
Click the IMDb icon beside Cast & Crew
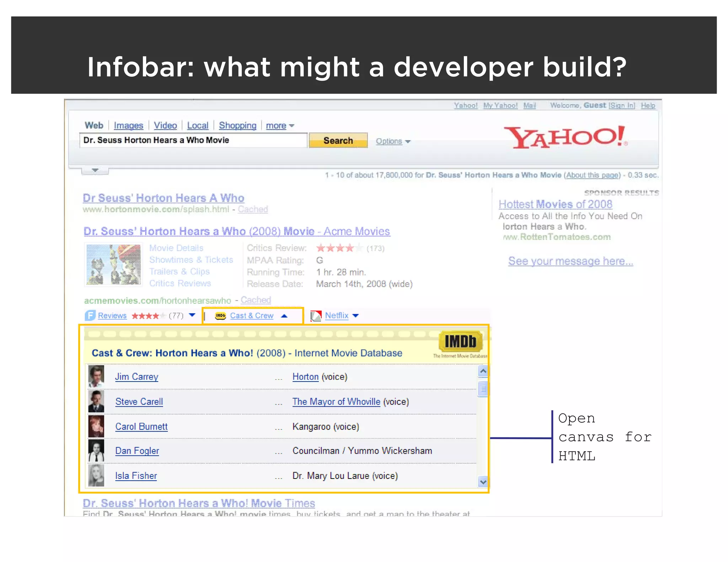[220, 315]
